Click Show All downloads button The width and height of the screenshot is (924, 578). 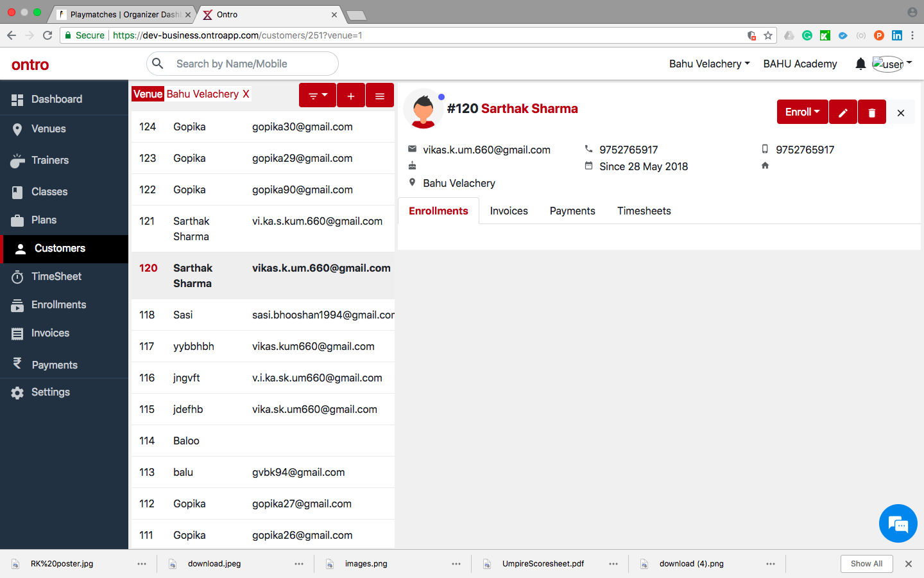[866, 564]
